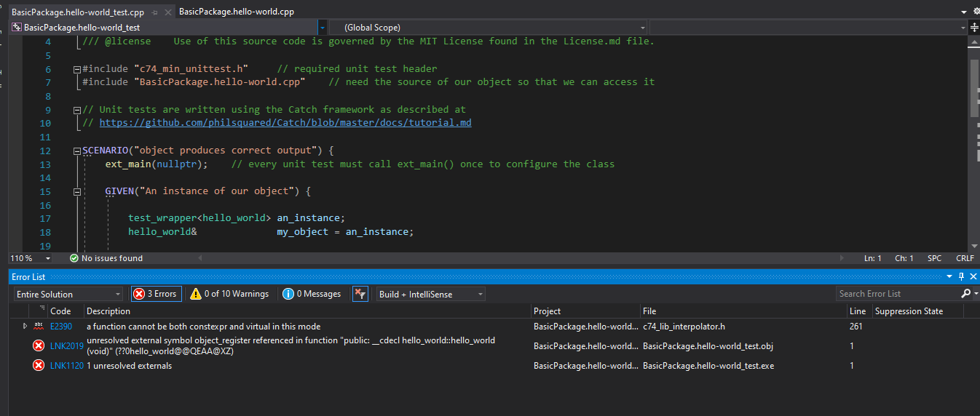This screenshot has width=980, height=416.
Task: Click the clear Error List filters icon
Action: click(360, 294)
